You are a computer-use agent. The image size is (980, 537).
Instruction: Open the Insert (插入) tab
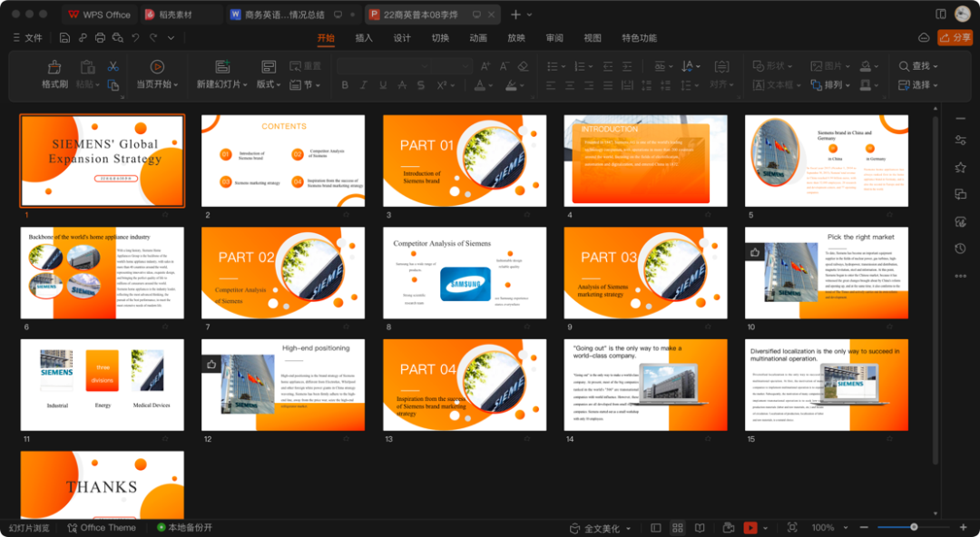(364, 38)
